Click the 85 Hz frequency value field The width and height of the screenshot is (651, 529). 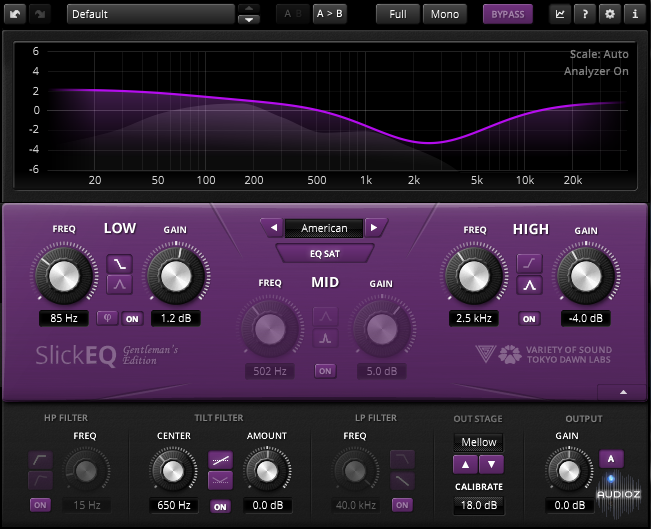coord(64,318)
